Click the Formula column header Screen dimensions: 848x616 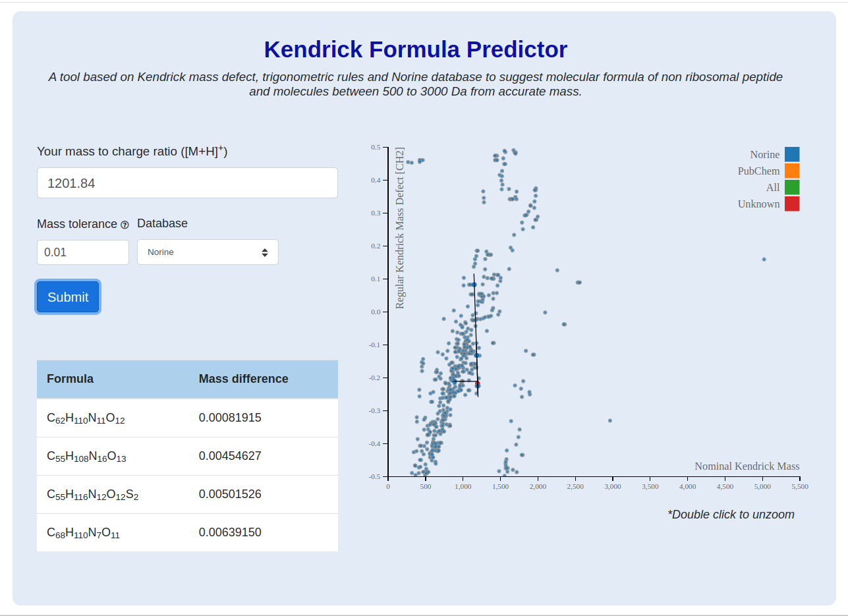click(70, 379)
